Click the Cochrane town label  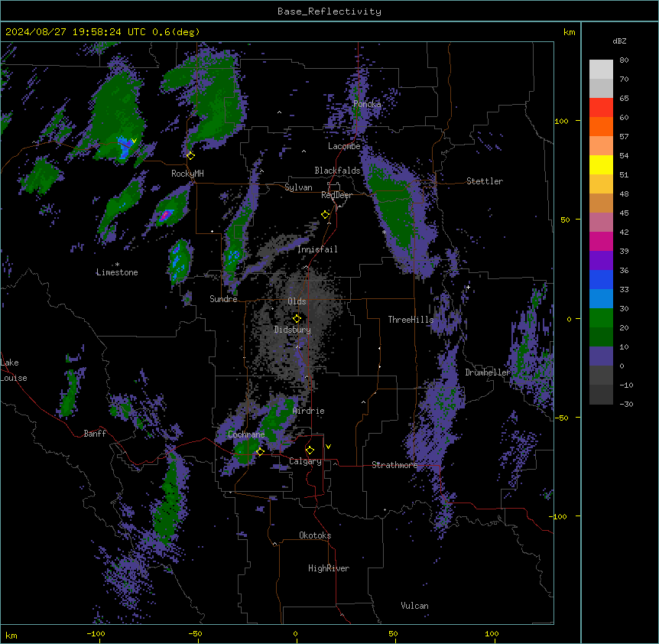[246, 434]
